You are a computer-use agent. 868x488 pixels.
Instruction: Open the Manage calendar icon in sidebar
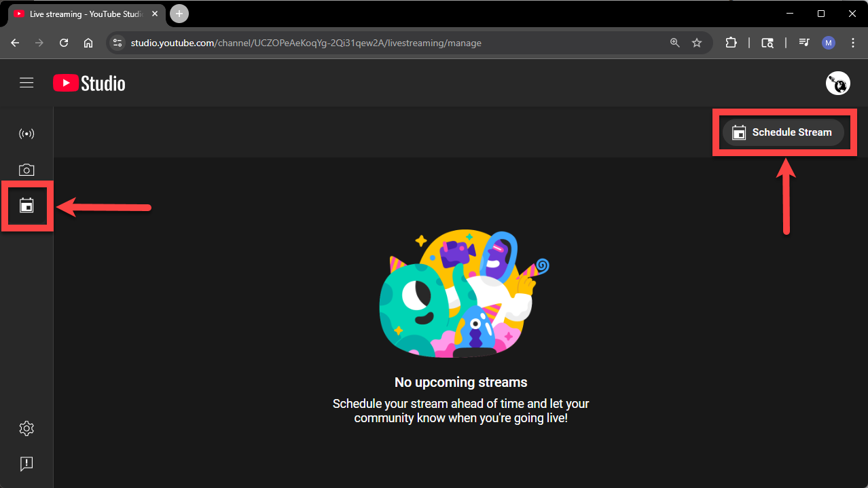[x=26, y=206]
